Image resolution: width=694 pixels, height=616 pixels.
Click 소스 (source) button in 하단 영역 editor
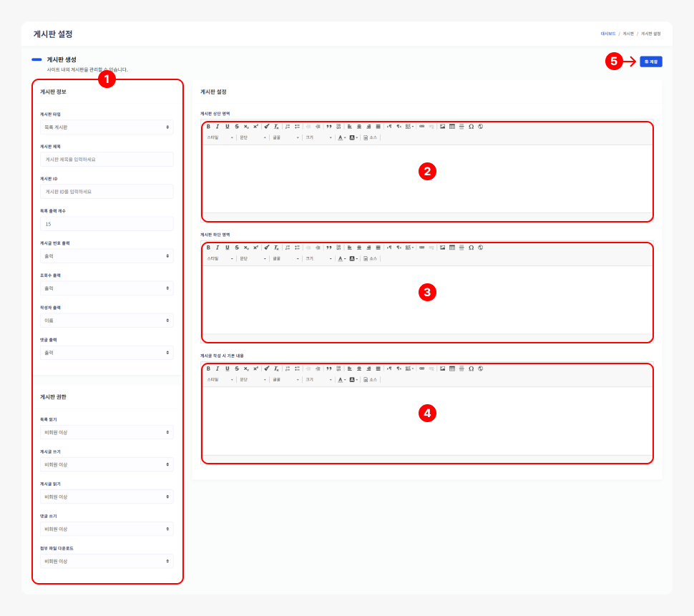371,258
